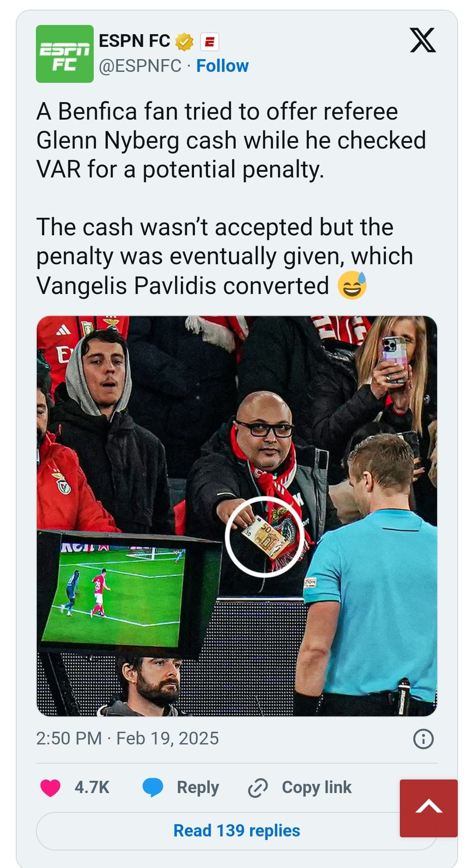Open the @ESPNFC handle link

pos(140,66)
